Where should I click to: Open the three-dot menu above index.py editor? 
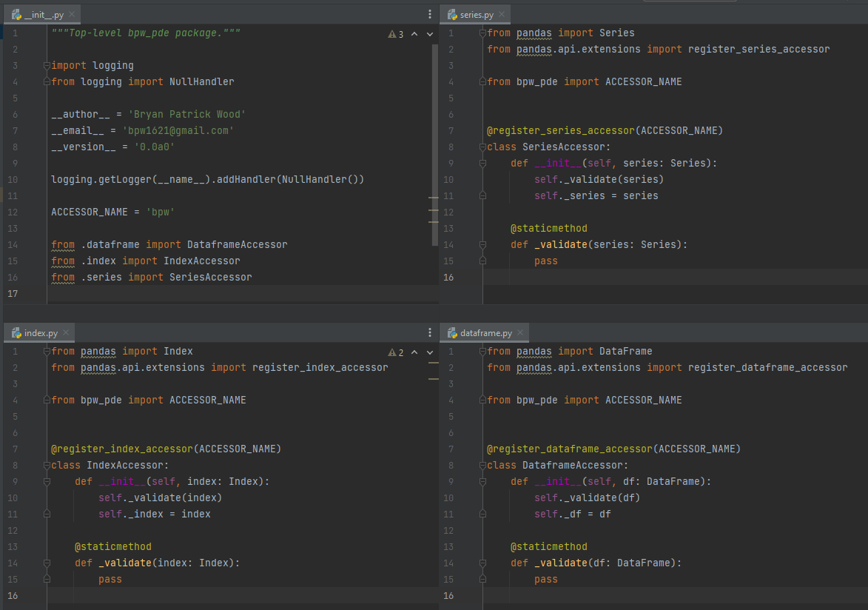coord(430,332)
